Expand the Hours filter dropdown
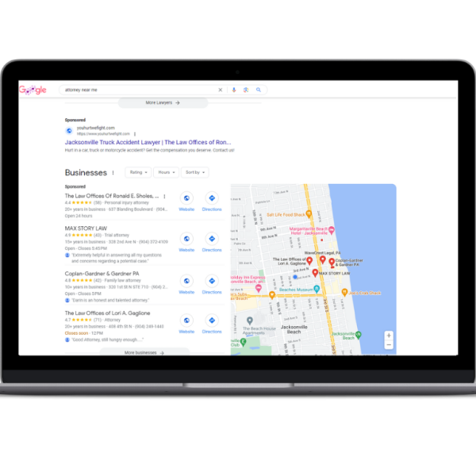The width and height of the screenshot is (476, 476). 166,172
